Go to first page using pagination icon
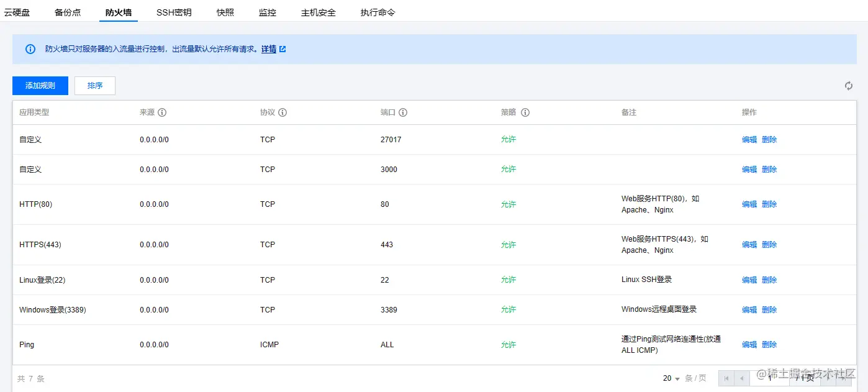Image resolution: width=868 pixels, height=392 pixels. click(x=726, y=378)
